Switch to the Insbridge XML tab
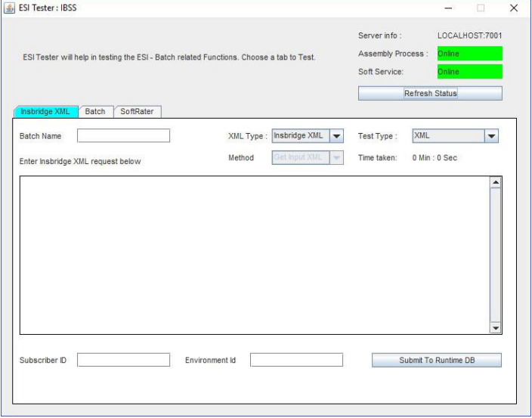 coord(46,112)
